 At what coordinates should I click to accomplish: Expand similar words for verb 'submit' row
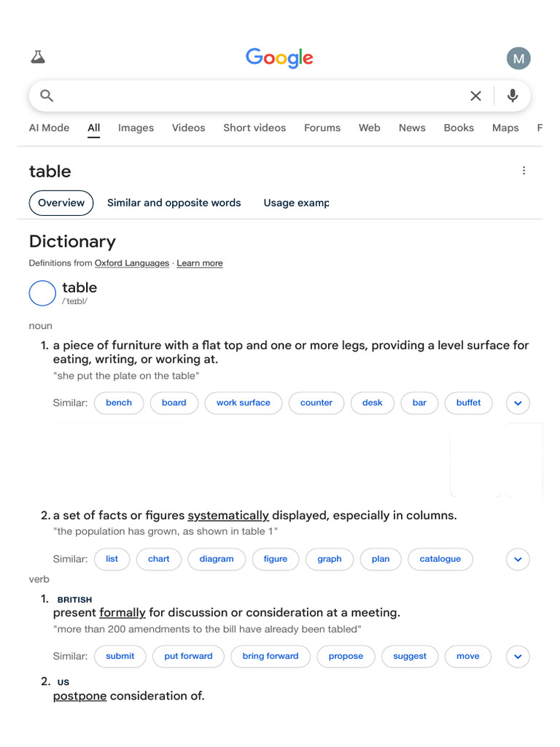tap(518, 657)
